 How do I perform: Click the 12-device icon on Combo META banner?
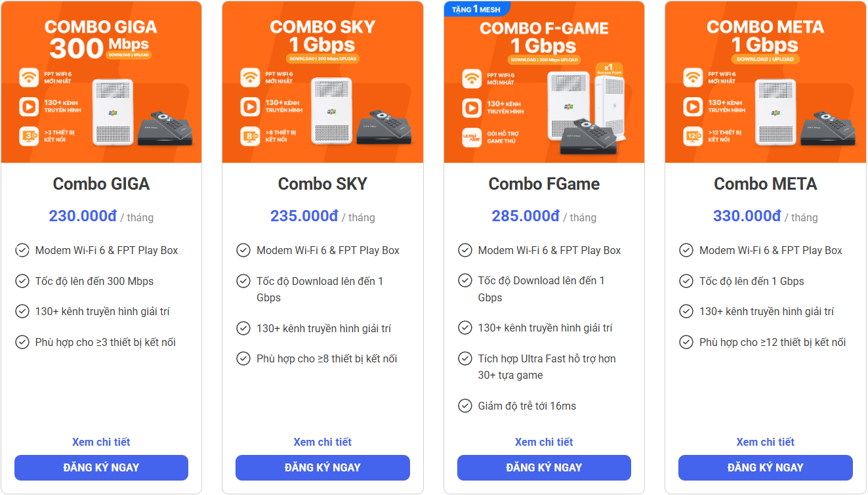(693, 136)
